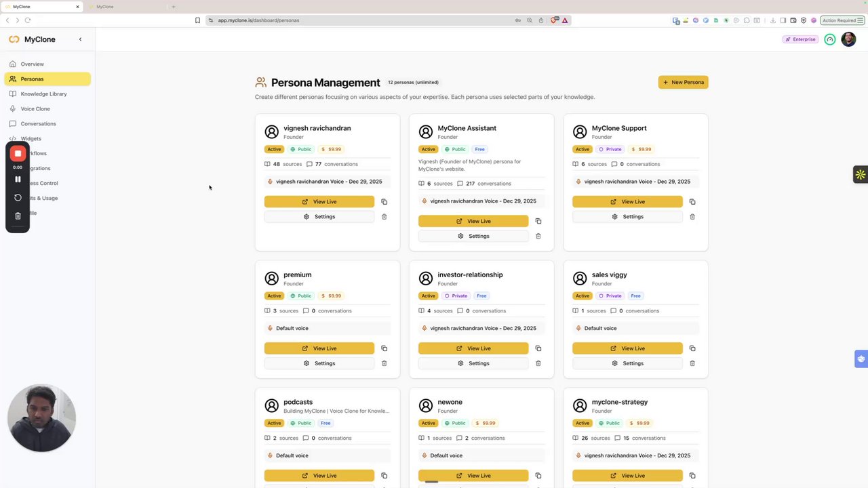Duplicate the vignesh ravichandran persona with the copy icon
The image size is (868, 488).
pos(384,202)
